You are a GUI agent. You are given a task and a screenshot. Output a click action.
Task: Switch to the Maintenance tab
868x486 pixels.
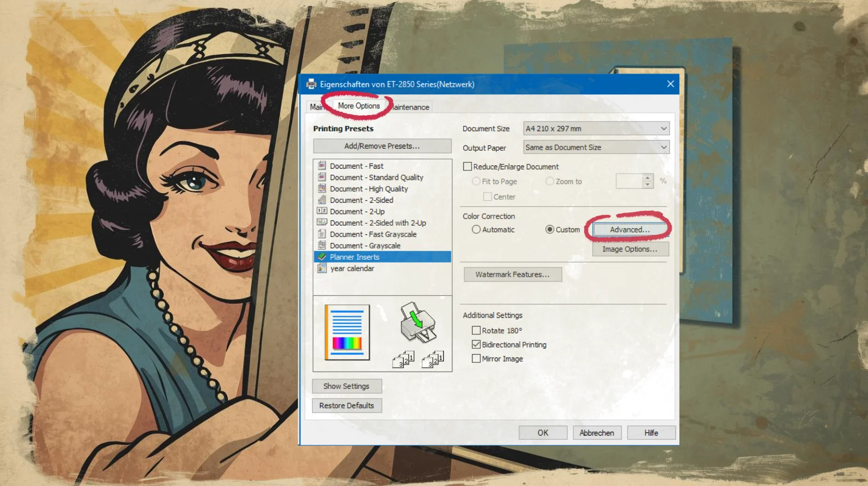411,107
